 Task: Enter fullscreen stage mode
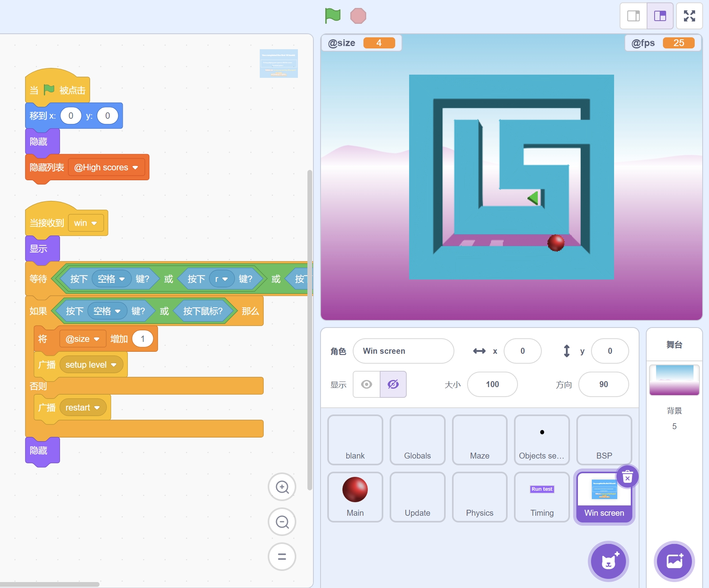point(689,16)
